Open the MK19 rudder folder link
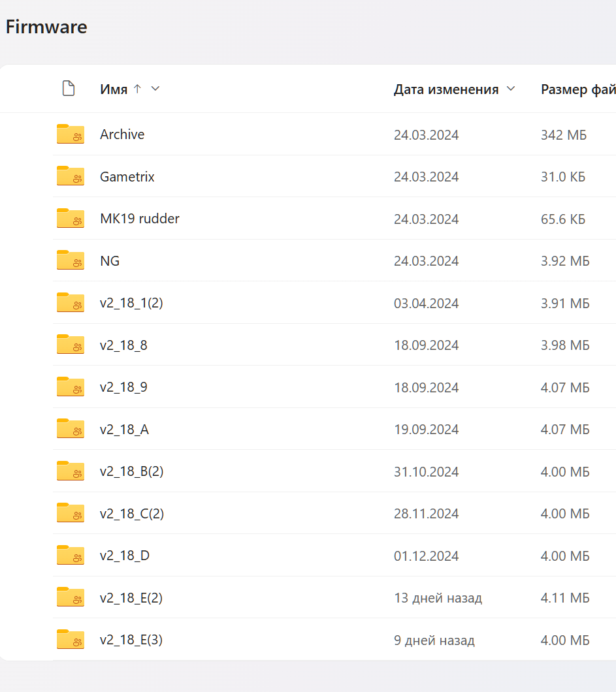Viewport: 616px width, 692px height. (140, 219)
